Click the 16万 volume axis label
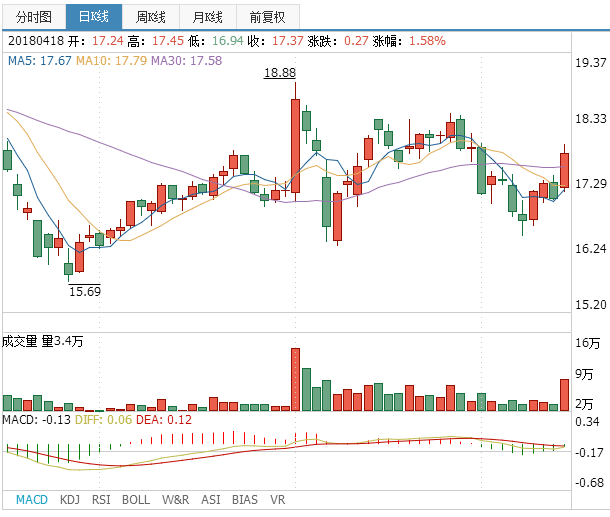 tap(587, 343)
